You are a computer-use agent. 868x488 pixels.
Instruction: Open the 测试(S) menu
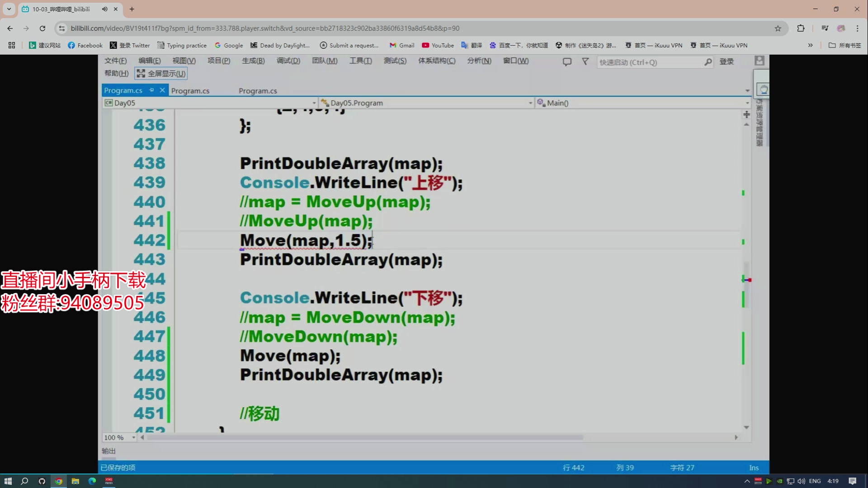pyautogui.click(x=395, y=61)
